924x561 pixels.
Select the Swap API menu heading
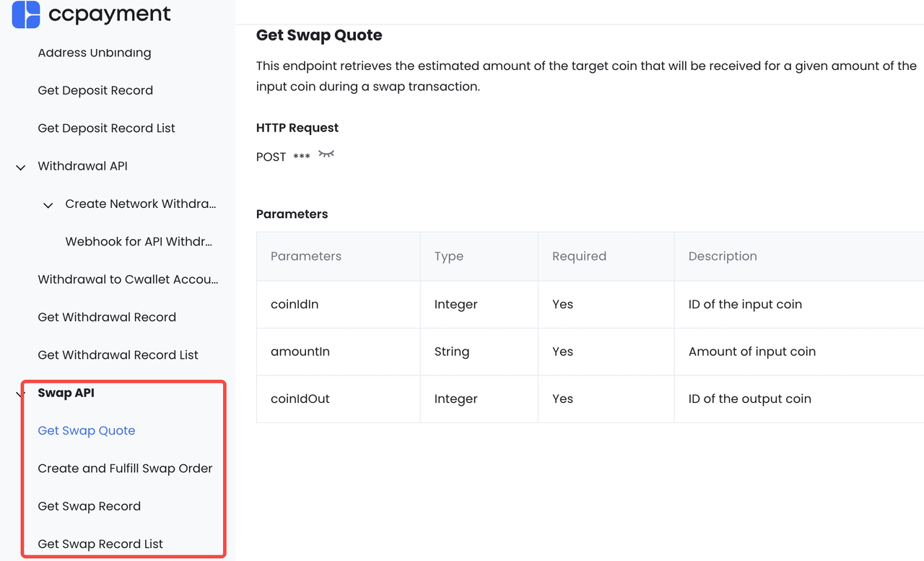point(66,393)
